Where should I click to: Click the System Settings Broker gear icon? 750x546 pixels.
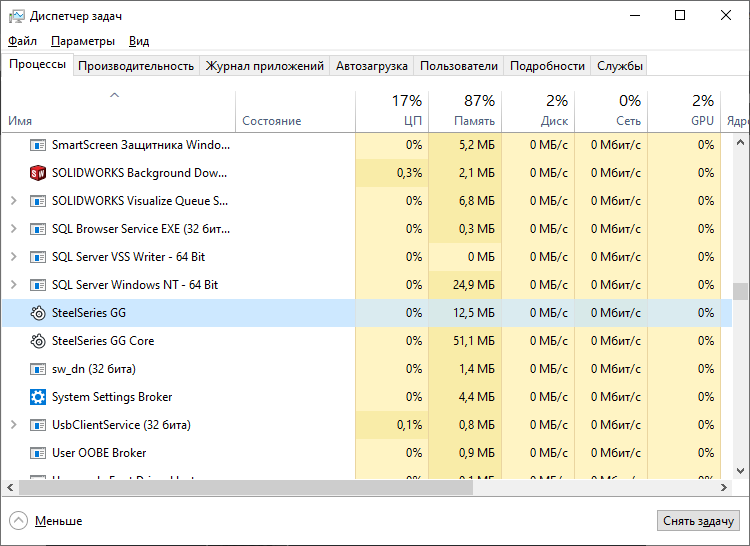[x=38, y=397]
